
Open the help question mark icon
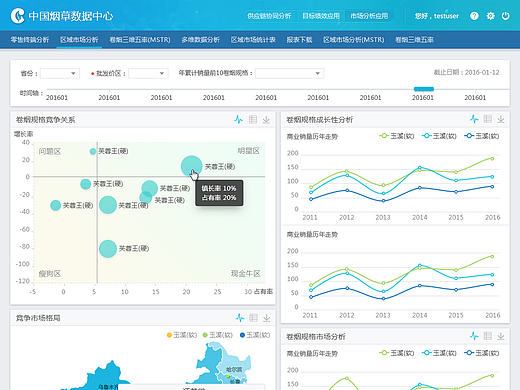474,16
